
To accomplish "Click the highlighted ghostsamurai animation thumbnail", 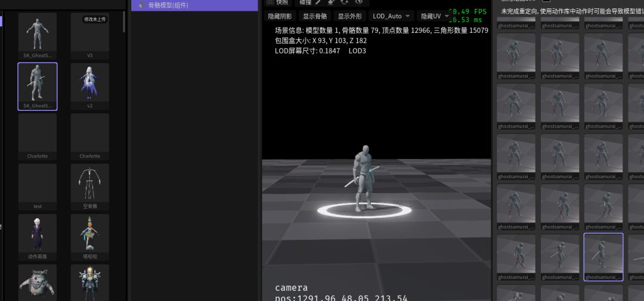I will (x=603, y=257).
